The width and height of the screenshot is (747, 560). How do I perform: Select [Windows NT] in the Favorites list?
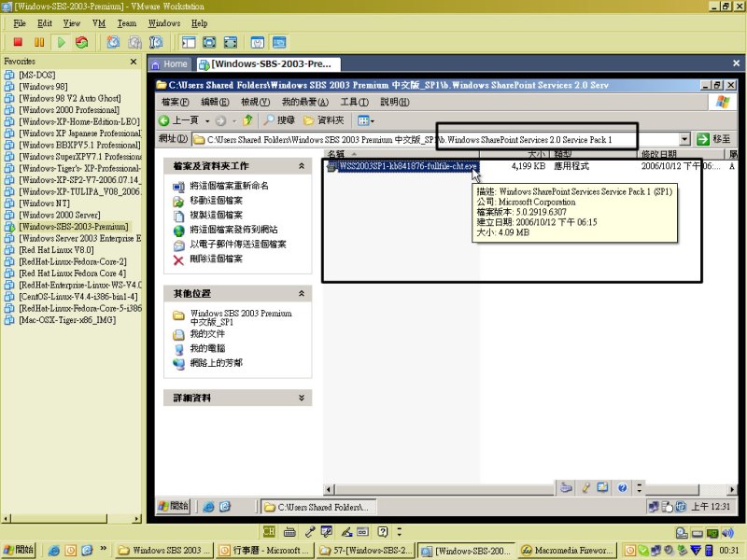tap(44, 203)
